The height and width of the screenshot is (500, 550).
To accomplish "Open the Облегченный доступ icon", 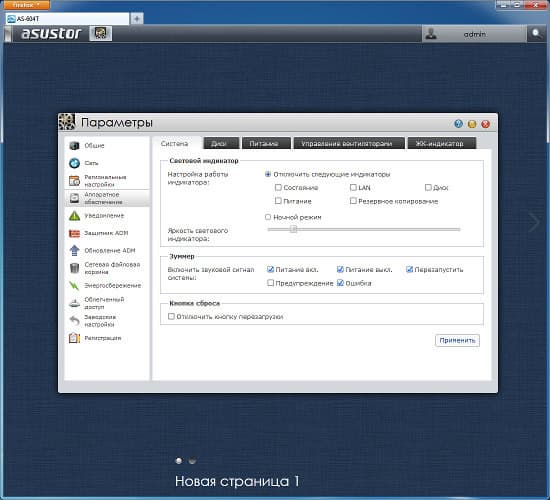I will 74,303.
